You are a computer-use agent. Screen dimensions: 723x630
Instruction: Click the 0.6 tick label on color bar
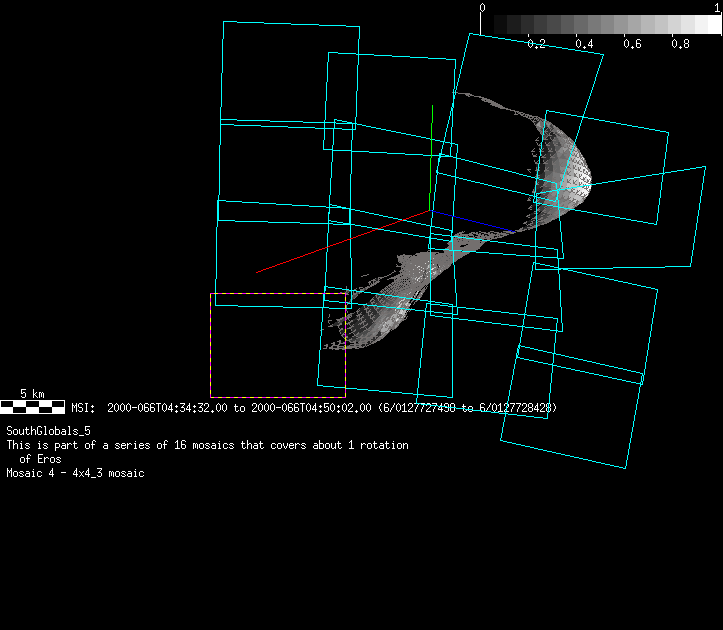tap(632, 44)
